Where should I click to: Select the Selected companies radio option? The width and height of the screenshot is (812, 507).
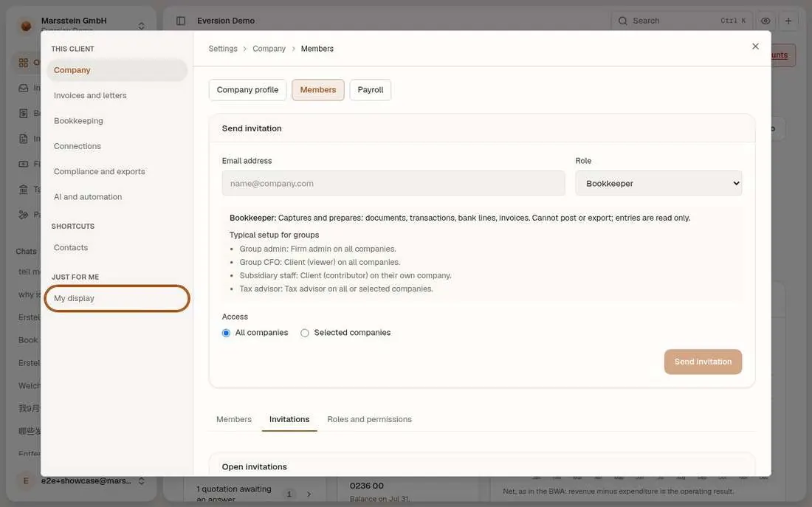point(305,333)
